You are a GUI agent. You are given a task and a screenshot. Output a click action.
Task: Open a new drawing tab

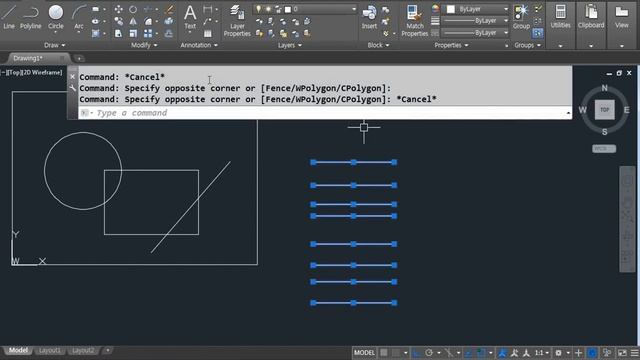click(x=79, y=58)
